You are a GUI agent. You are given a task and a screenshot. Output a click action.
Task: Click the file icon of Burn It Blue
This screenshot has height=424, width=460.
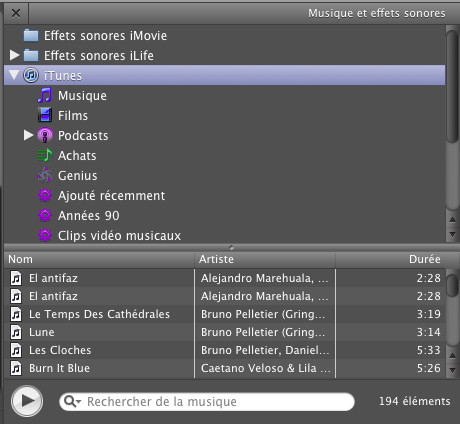(16, 368)
